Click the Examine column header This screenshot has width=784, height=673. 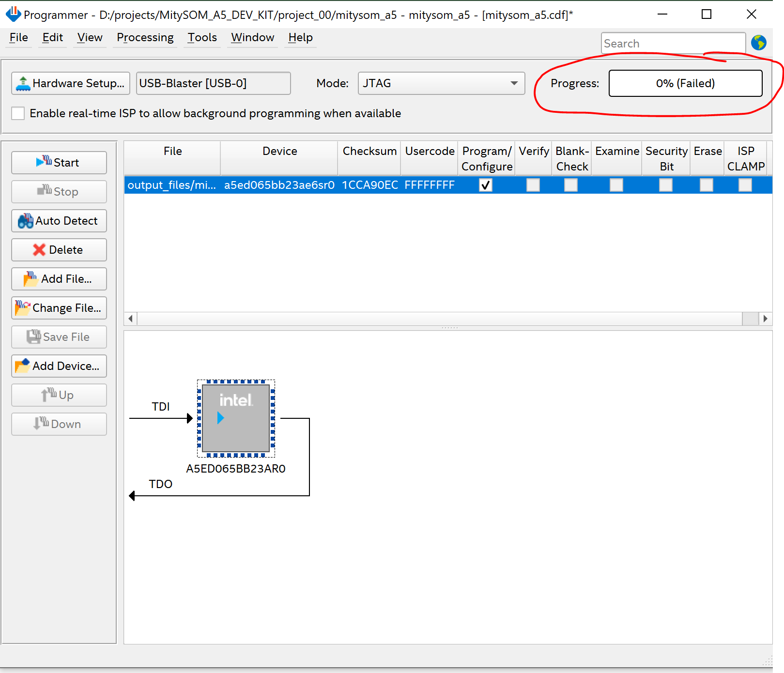pyautogui.click(x=617, y=158)
